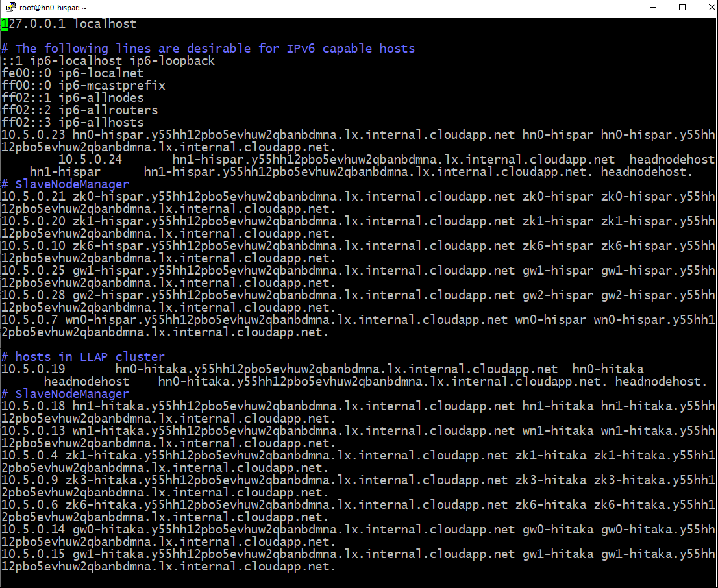
Task: Click IP address 10.5.0.24
Action: click(x=90, y=160)
